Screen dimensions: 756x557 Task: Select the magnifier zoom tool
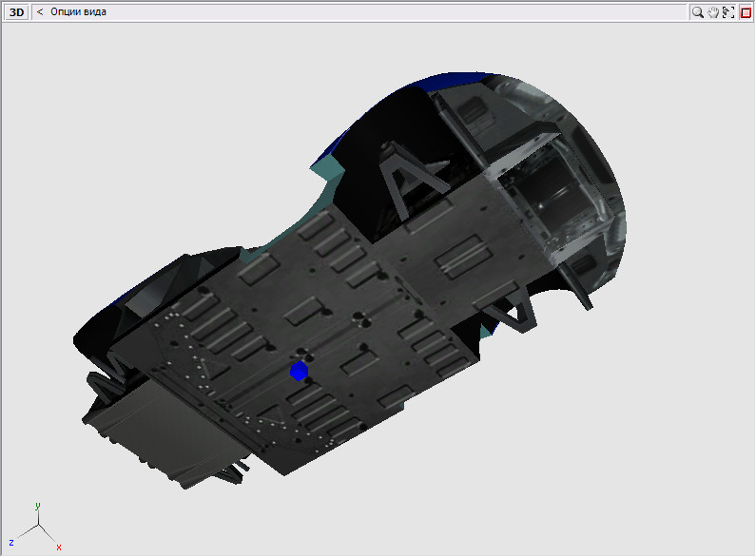(697, 12)
